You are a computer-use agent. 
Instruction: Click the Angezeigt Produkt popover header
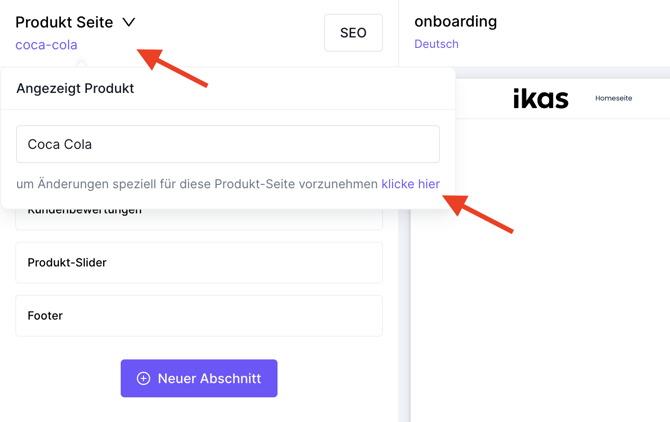click(x=75, y=88)
